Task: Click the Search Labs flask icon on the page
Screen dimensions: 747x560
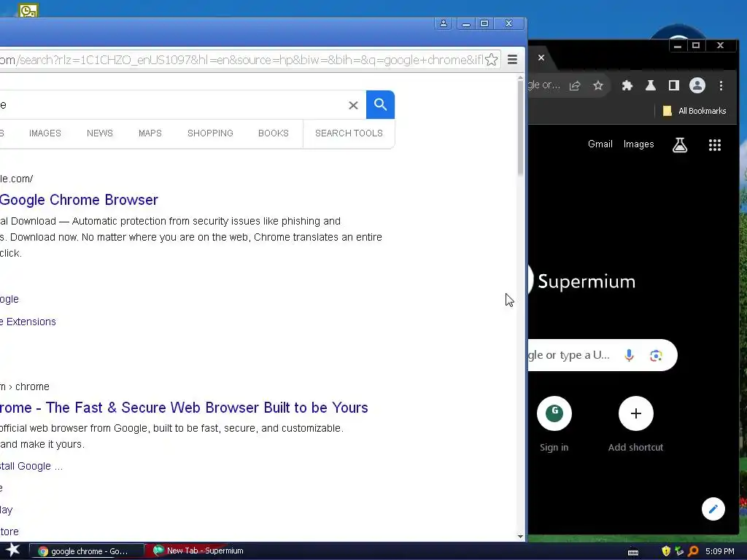Action: pyautogui.click(x=680, y=145)
